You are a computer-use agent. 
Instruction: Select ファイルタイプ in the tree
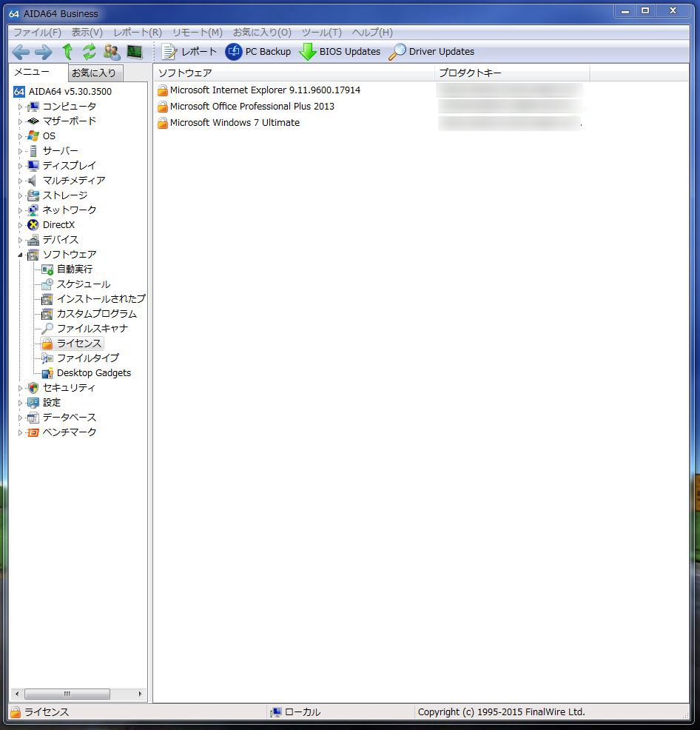[x=88, y=358]
